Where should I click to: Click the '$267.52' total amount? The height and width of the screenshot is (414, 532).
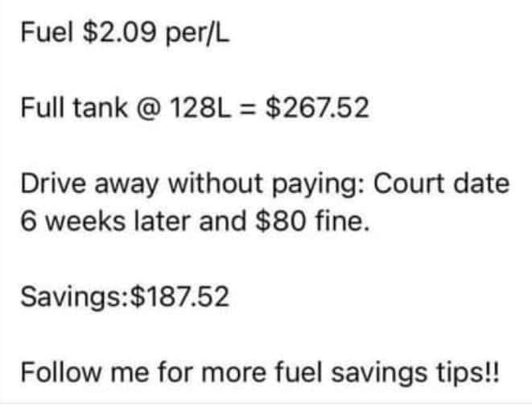(x=317, y=108)
